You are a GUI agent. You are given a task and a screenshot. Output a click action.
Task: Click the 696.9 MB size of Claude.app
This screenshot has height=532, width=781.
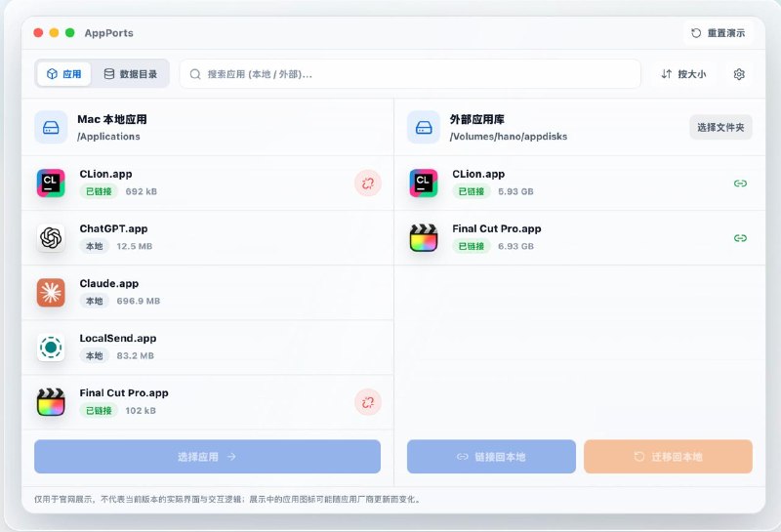tap(139, 301)
